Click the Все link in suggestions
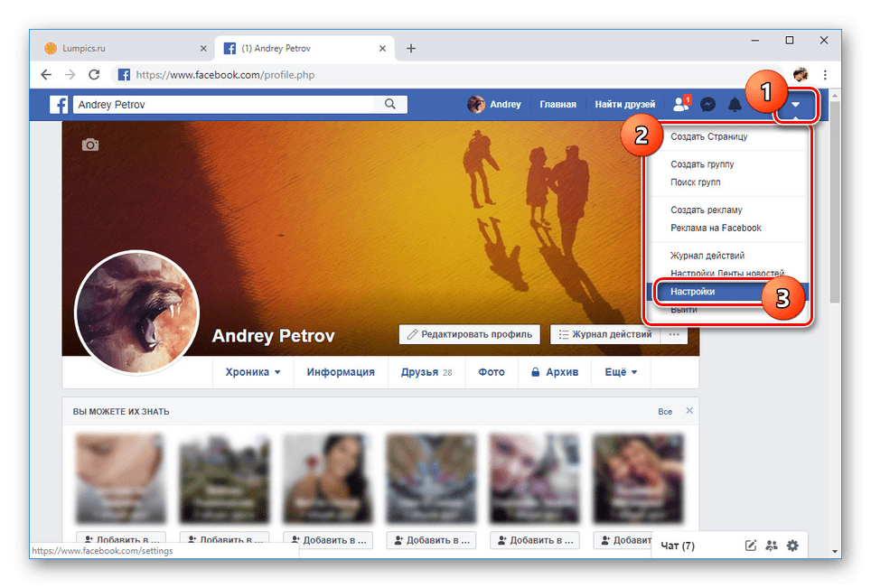The image size is (871, 588). tap(665, 412)
